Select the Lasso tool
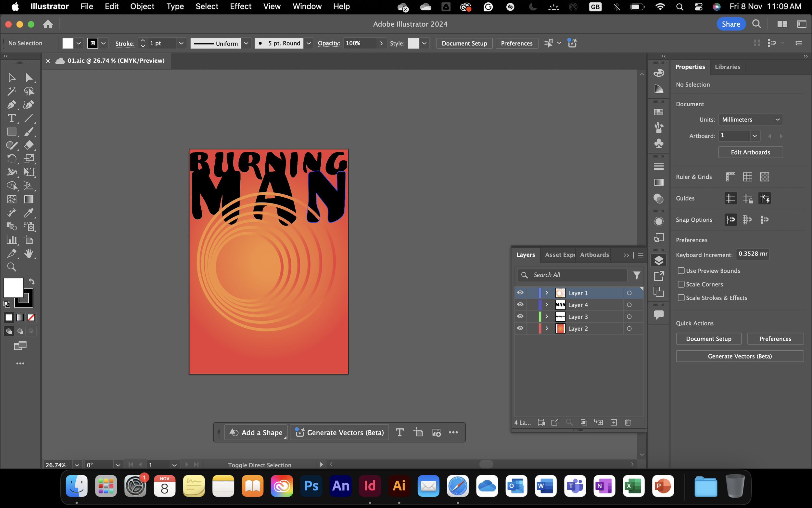 (x=29, y=91)
